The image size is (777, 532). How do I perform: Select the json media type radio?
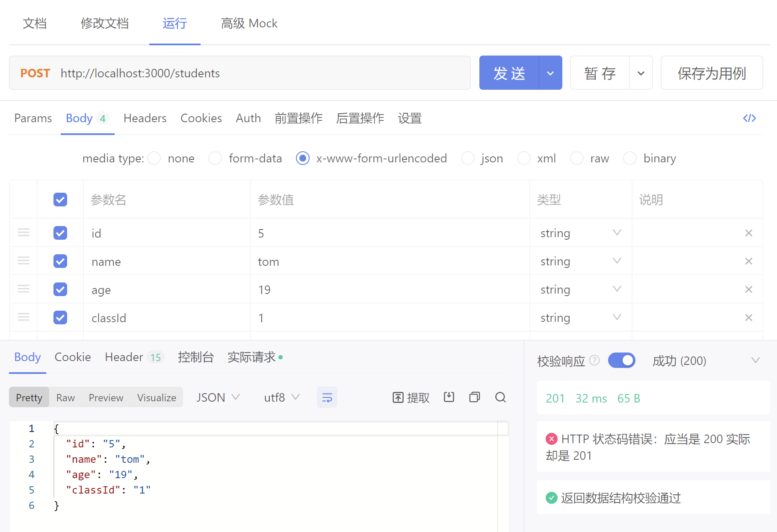point(468,158)
